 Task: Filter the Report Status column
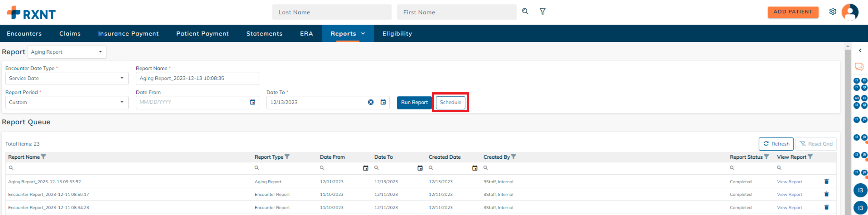(x=767, y=157)
